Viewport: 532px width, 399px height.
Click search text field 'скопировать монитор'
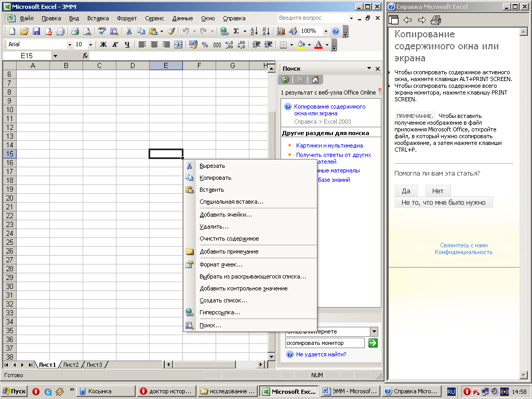(x=325, y=343)
